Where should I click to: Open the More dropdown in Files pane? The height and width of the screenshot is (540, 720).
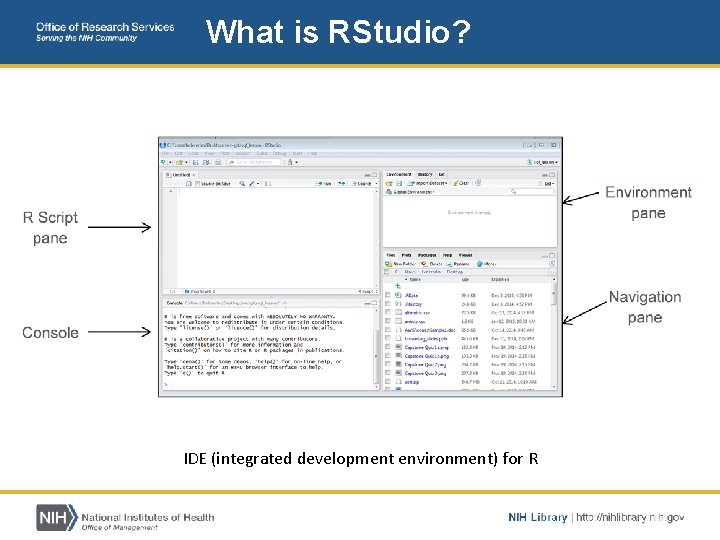pyautogui.click(x=486, y=264)
